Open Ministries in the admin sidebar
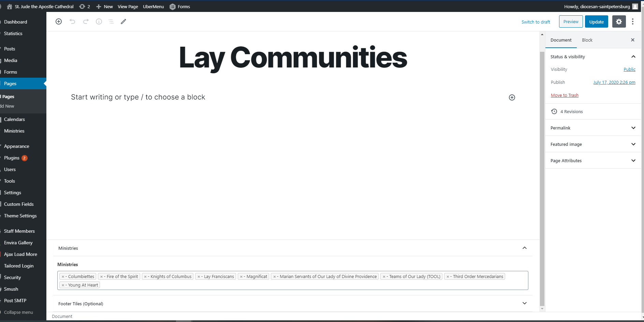 click(x=14, y=131)
